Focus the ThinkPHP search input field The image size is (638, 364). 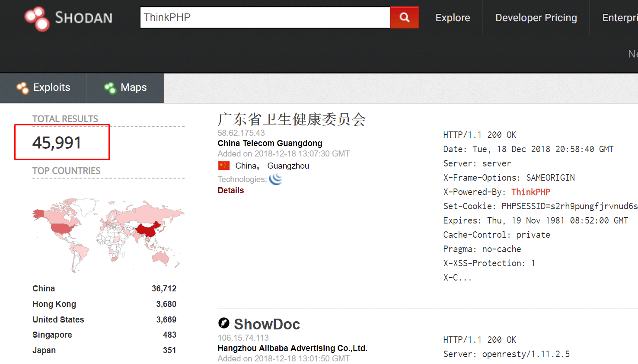click(x=265, y=17)
